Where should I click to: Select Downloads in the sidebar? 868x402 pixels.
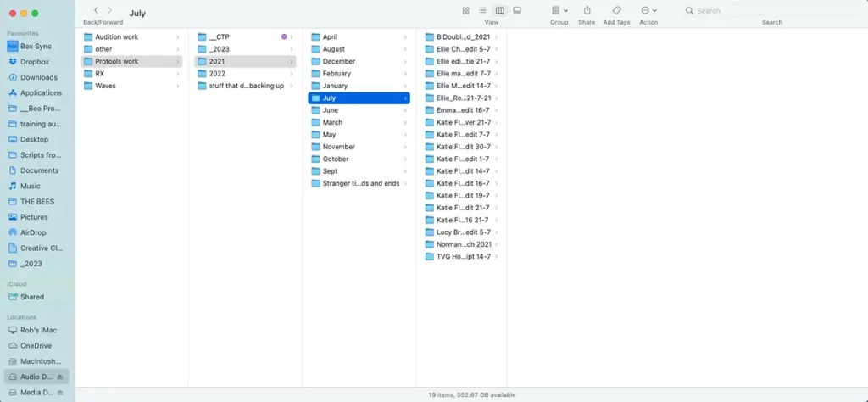pyautogui.click(x=38, y=77)
